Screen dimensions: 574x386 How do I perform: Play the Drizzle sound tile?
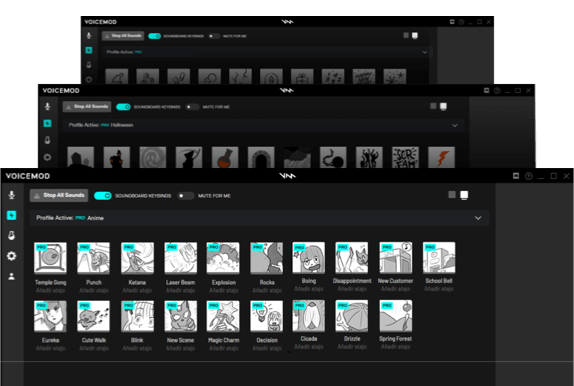coord(352,315)
